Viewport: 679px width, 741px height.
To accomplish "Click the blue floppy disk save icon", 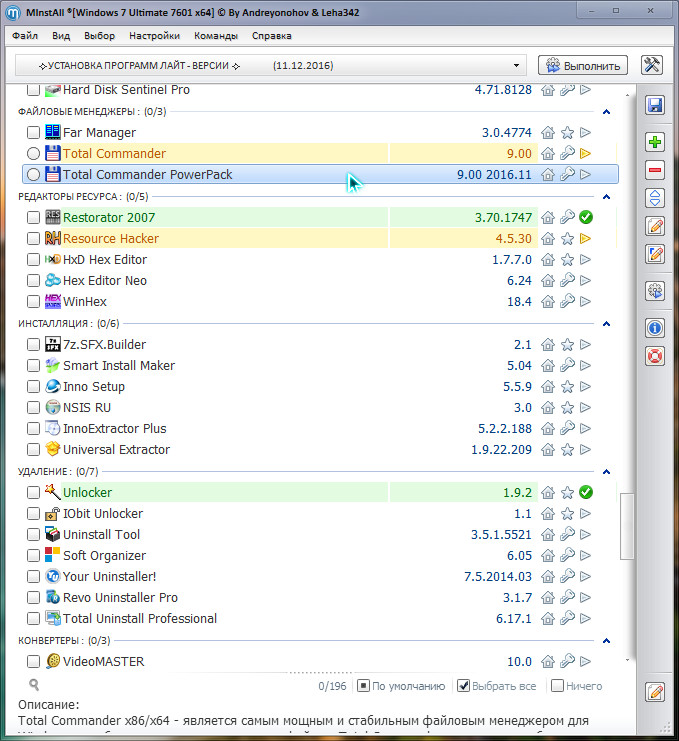I will pos(655,105).
